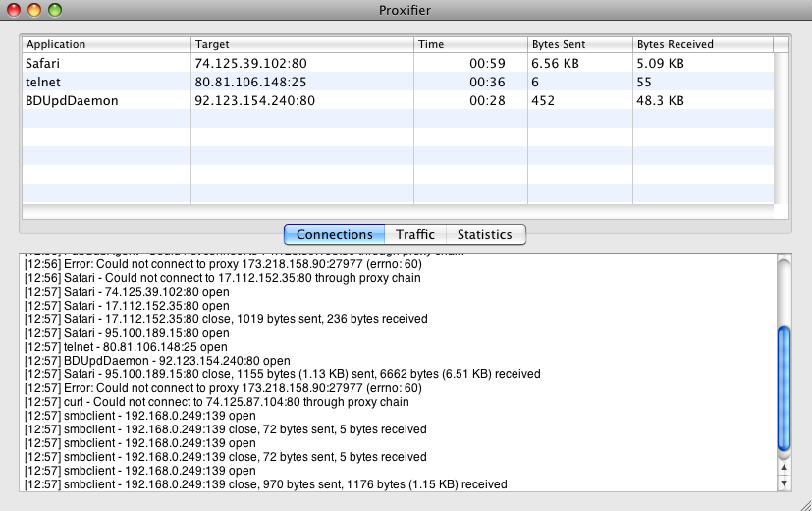This screenshot has width=812, height=511.
Task: Click the green zoom window button
Action: 55,10
